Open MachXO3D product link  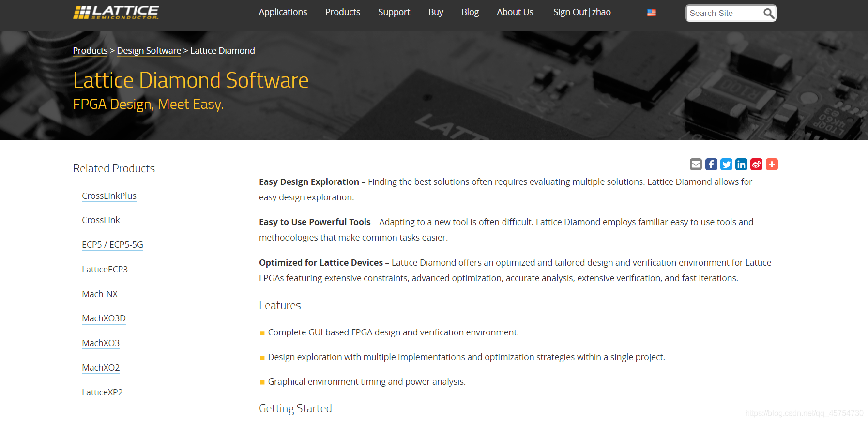[104, 318]
